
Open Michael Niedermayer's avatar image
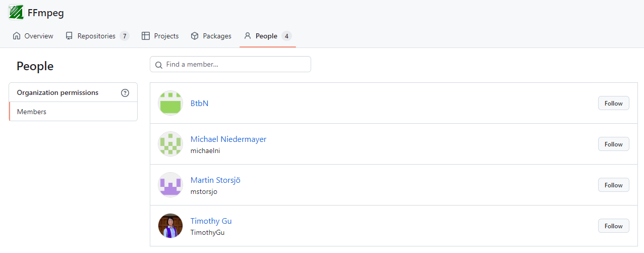tap(170, 144)
